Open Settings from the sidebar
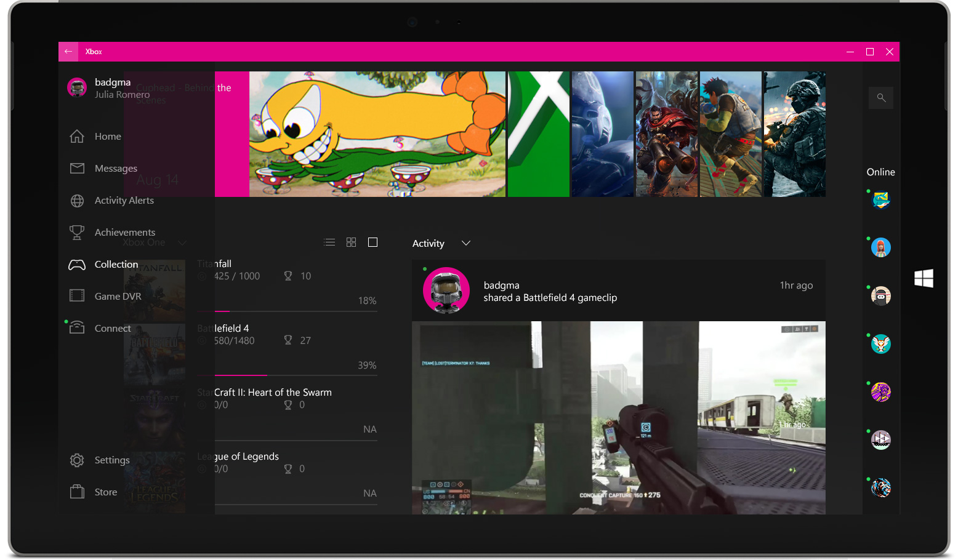The image size is (958, 560). pos(111,460)
